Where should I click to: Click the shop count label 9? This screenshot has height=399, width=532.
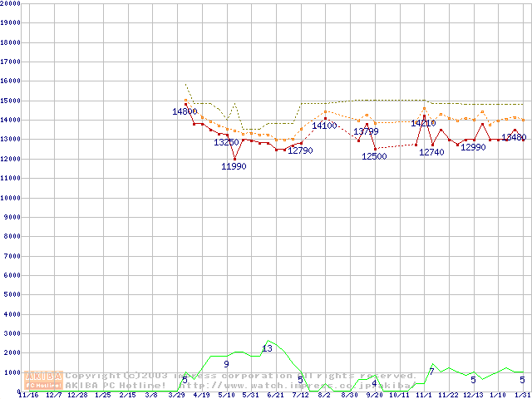coord(226,364)
